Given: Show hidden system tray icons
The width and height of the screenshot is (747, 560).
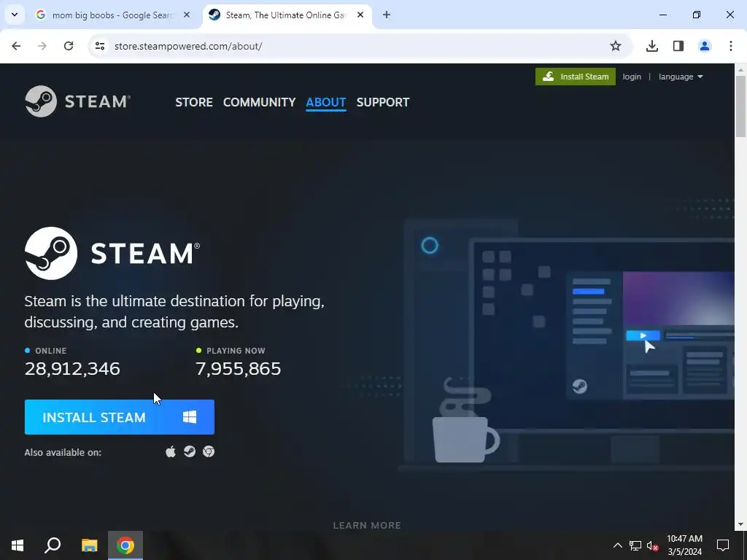Looking at the screenshot, I should 617,545.
